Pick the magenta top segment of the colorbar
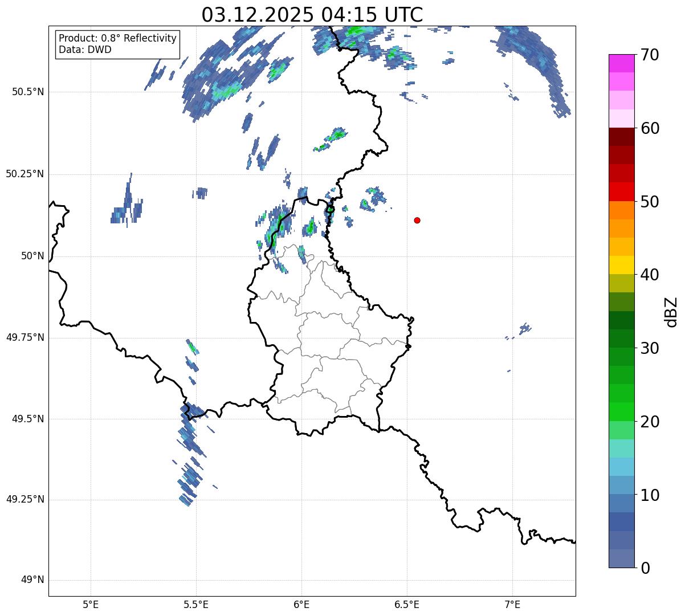685x616 pixels. point(622,63)
